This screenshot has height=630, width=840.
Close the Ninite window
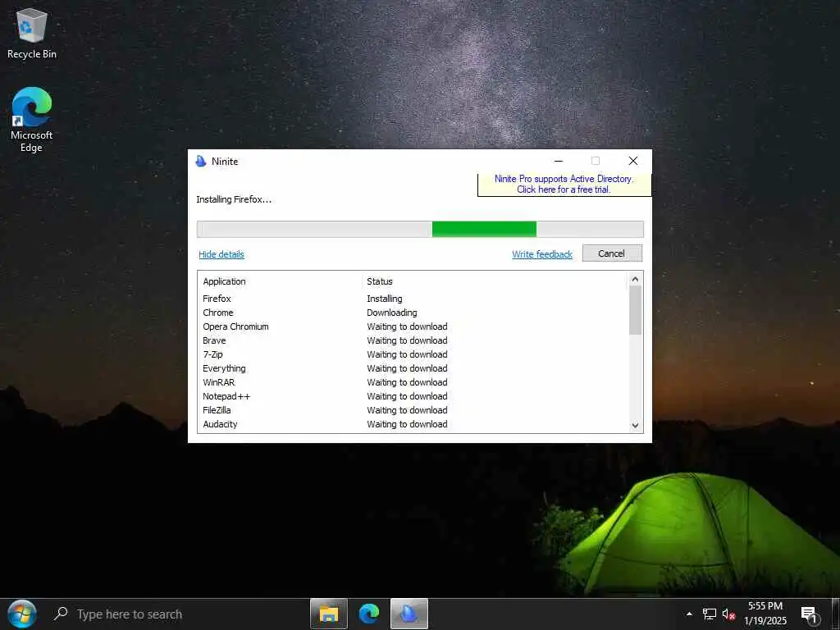[x=633, y=161]
